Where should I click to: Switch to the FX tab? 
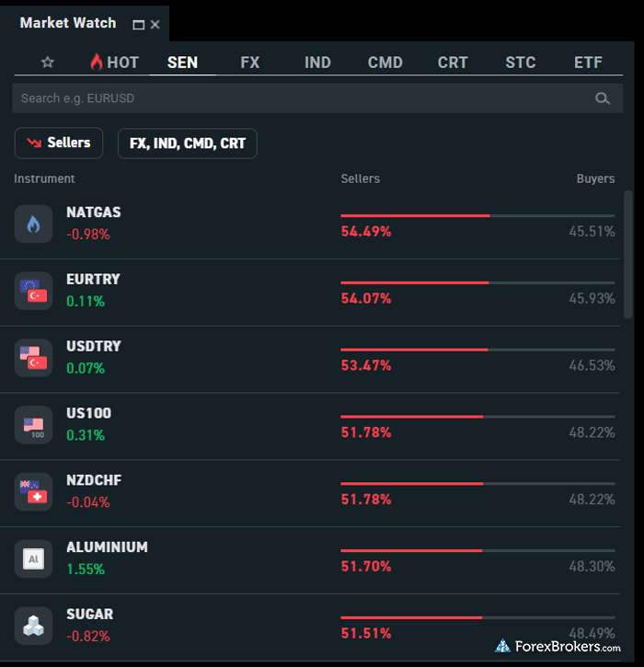pyautogui.click(x=249, y=63)
